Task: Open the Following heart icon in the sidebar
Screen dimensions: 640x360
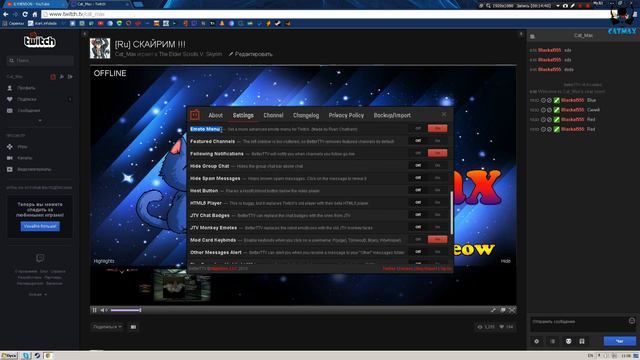Action: 10,99
